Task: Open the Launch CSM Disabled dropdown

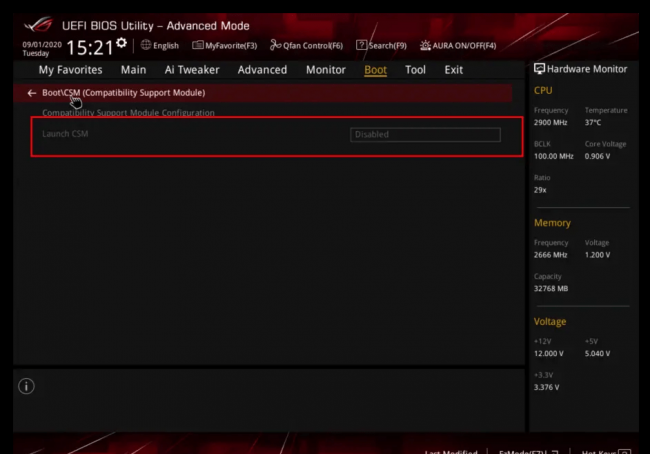Action: coord(425,135)
